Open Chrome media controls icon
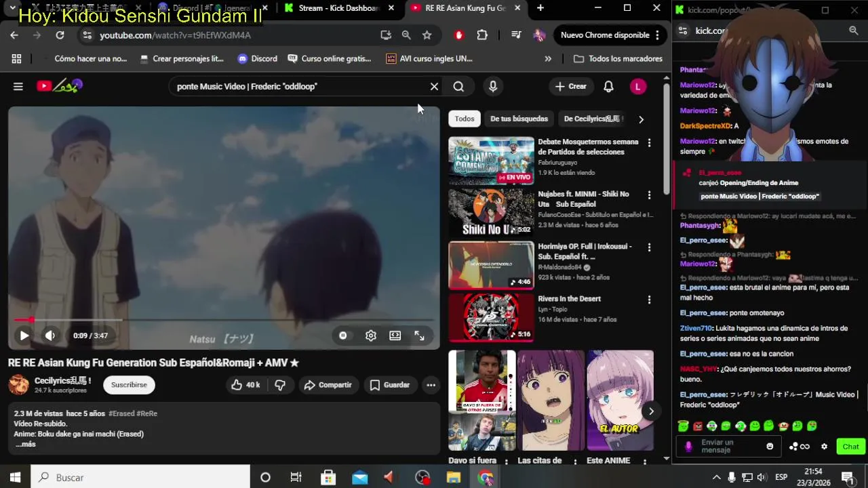 (x=516, y=35)
